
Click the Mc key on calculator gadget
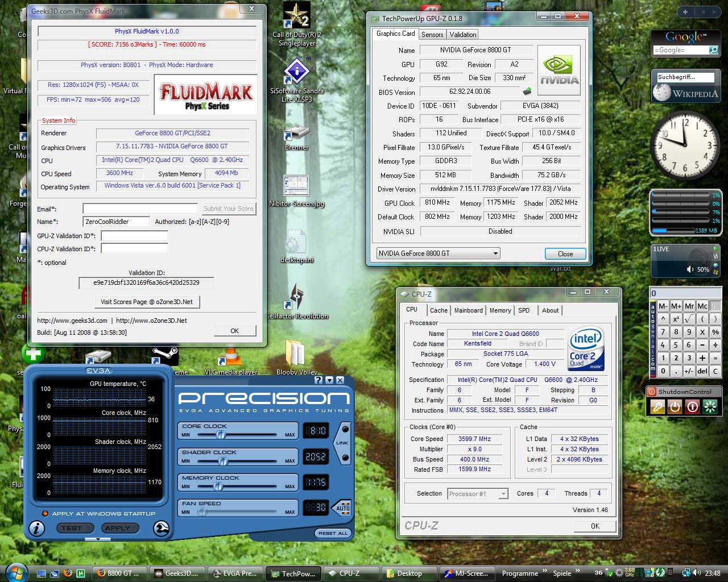tap(702, 306)
